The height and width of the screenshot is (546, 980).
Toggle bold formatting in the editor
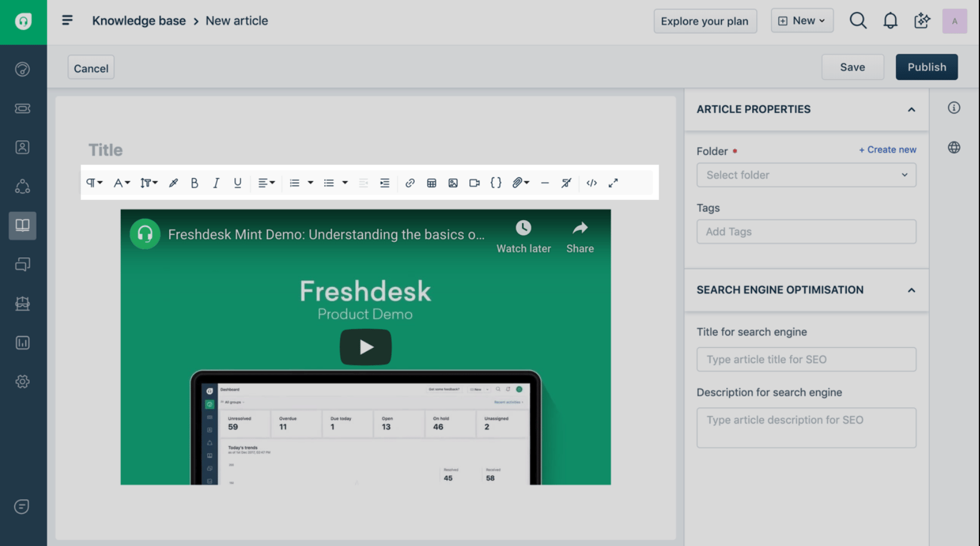tap(194, 183)
